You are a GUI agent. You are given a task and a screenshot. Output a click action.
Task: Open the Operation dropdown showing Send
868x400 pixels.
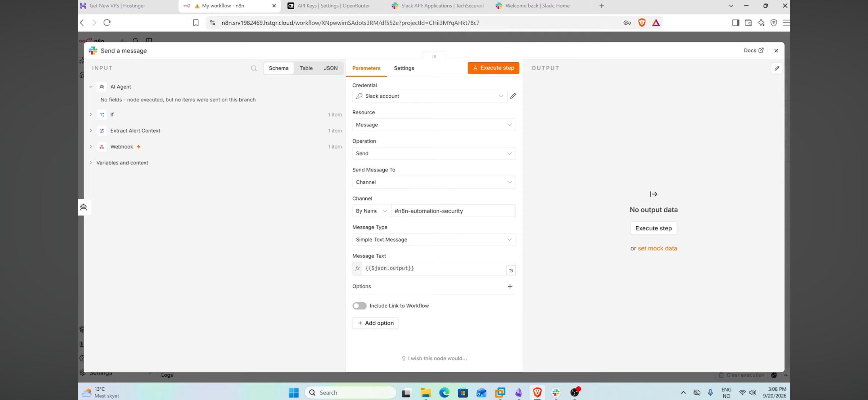434,153
